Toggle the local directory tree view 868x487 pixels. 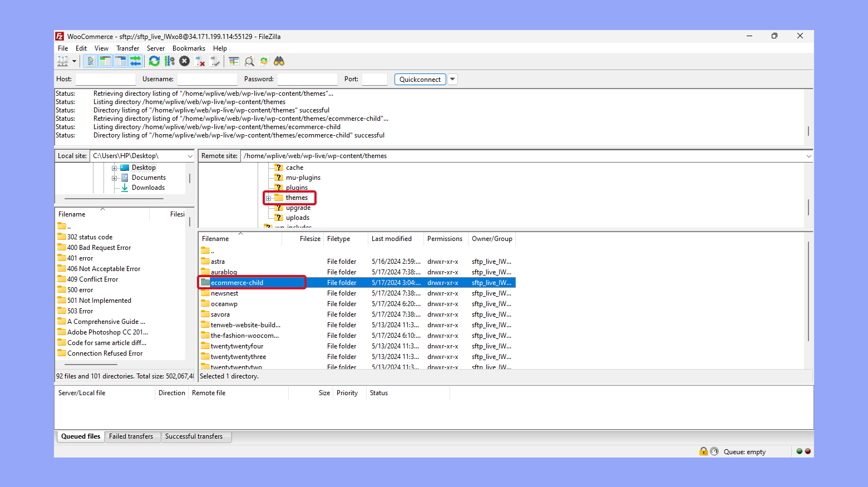click(x=105, y=61)
